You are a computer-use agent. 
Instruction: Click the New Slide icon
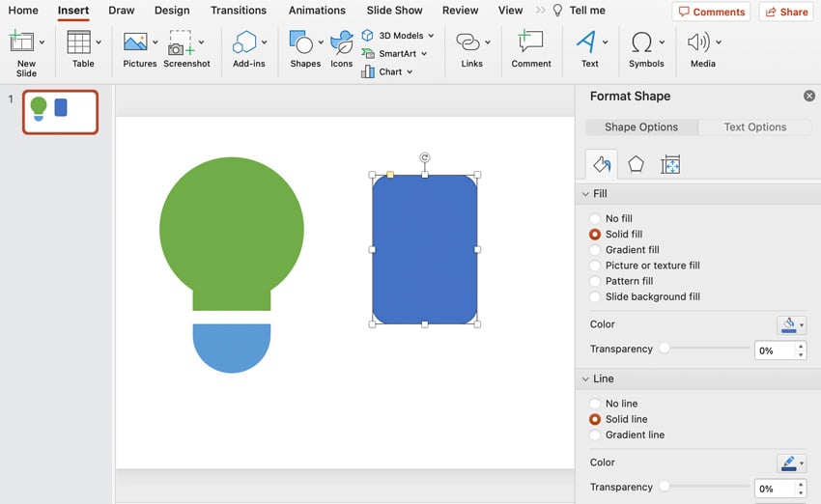(x=21, y=43)
